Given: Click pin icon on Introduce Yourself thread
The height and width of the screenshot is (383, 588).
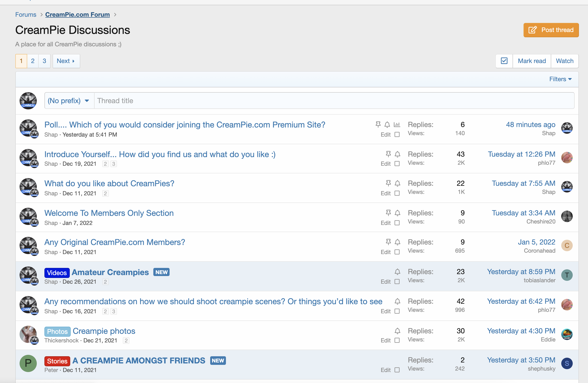Looking at the screenshot, I should point(388,154).
